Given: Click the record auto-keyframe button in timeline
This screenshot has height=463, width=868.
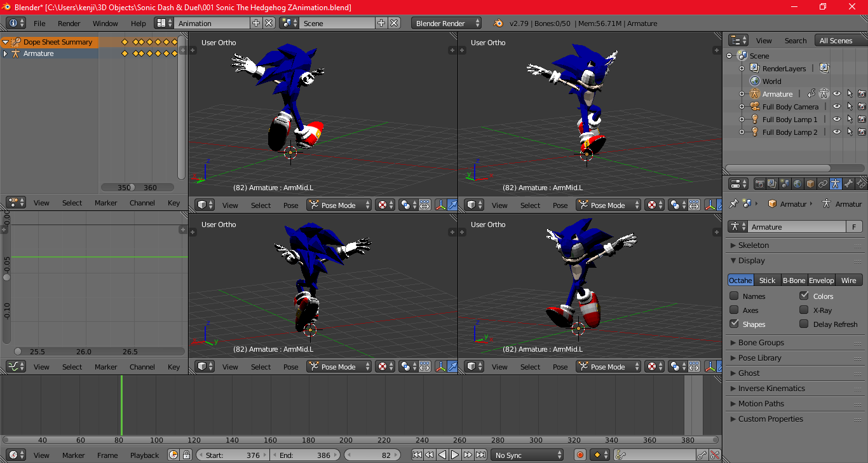Looking at the screenshot, I should [x=580, y=455].
